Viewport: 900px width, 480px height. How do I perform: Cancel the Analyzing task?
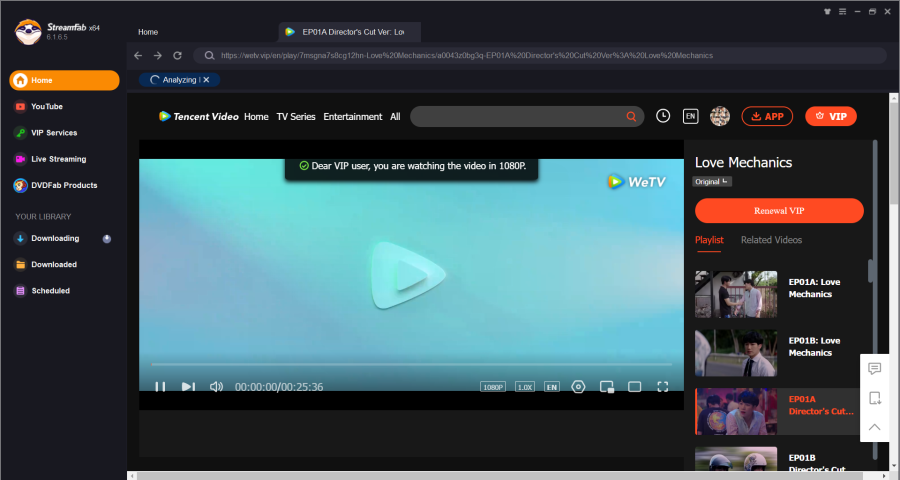coord(207,80)
